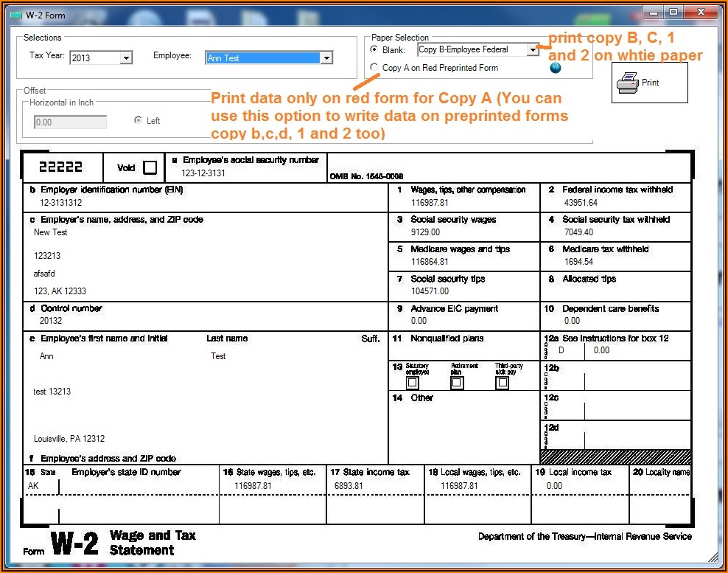728x573 pixels.
Task: Tick the Statutory employee checkbox
Action: click(413, 383)
